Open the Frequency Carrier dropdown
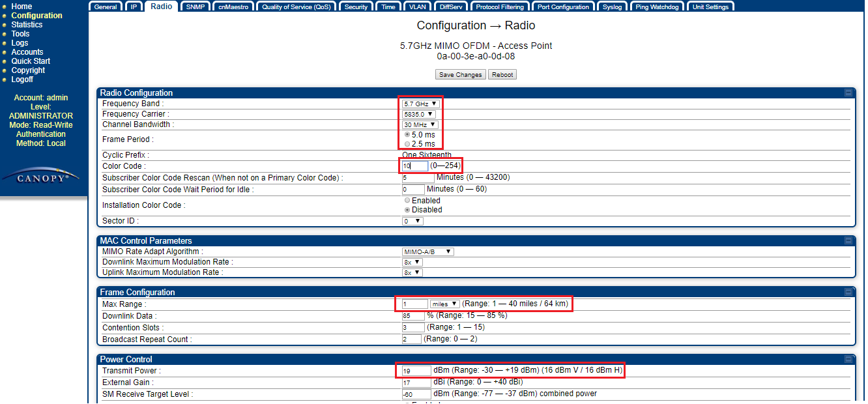The height and width of the screenshot is (404, 868). 418,114
